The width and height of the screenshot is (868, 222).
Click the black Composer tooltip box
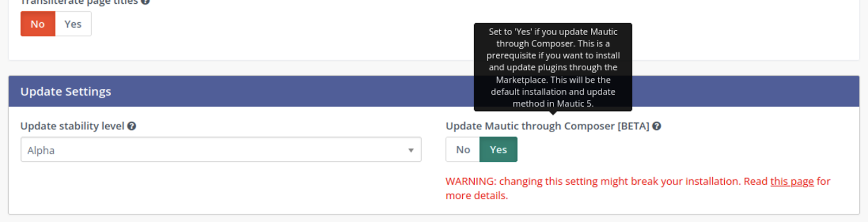553,67
